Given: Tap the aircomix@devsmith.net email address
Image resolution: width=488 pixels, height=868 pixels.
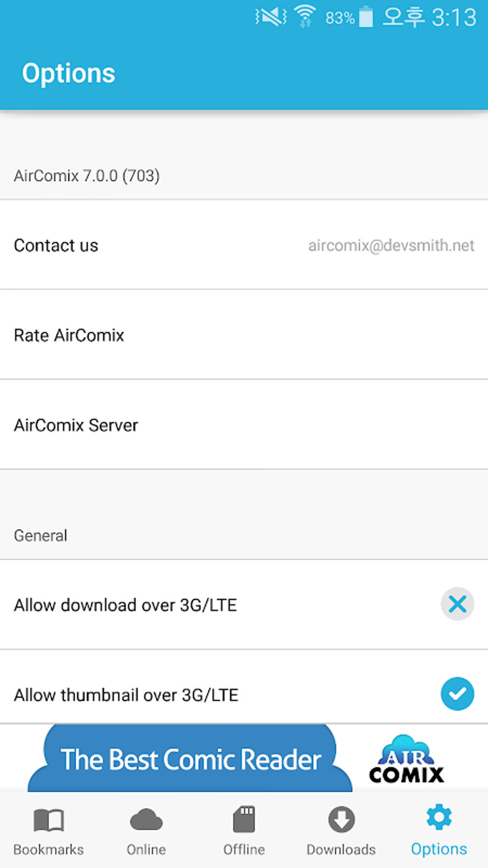Looking at the screenshot, I should (x=391, y=246).
